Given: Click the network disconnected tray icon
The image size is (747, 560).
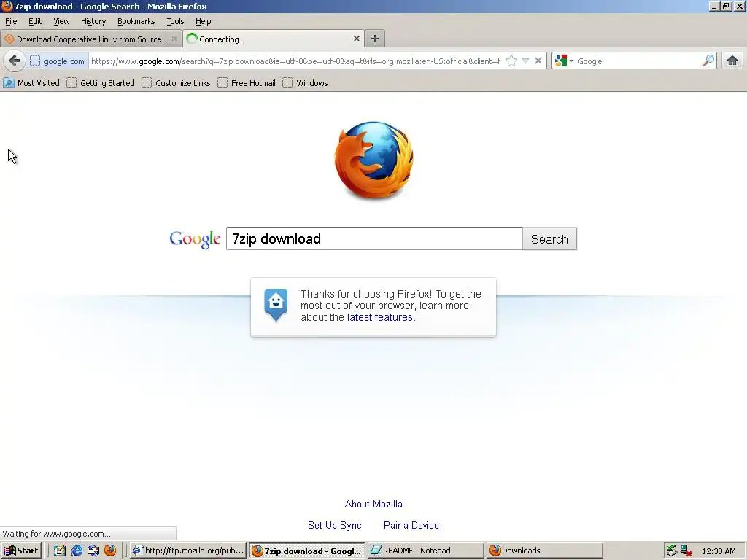Looking at the screenshot, I should [x=686, y=551].
